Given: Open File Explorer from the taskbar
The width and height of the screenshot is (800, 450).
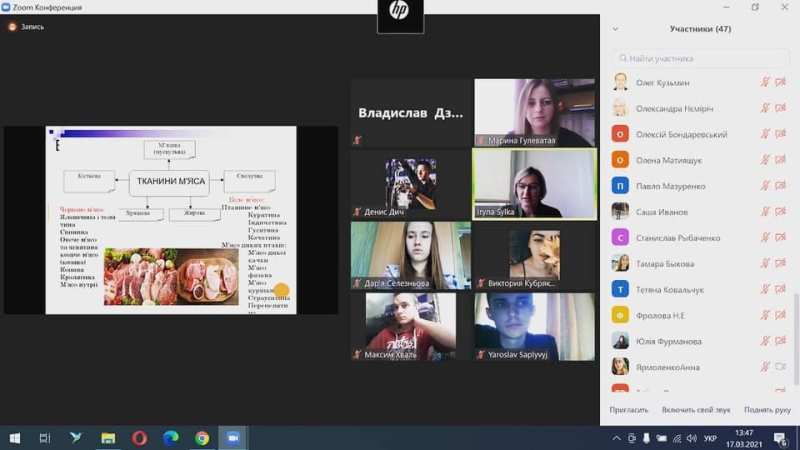Looking at the screenshot, I should tap(108, 438).
